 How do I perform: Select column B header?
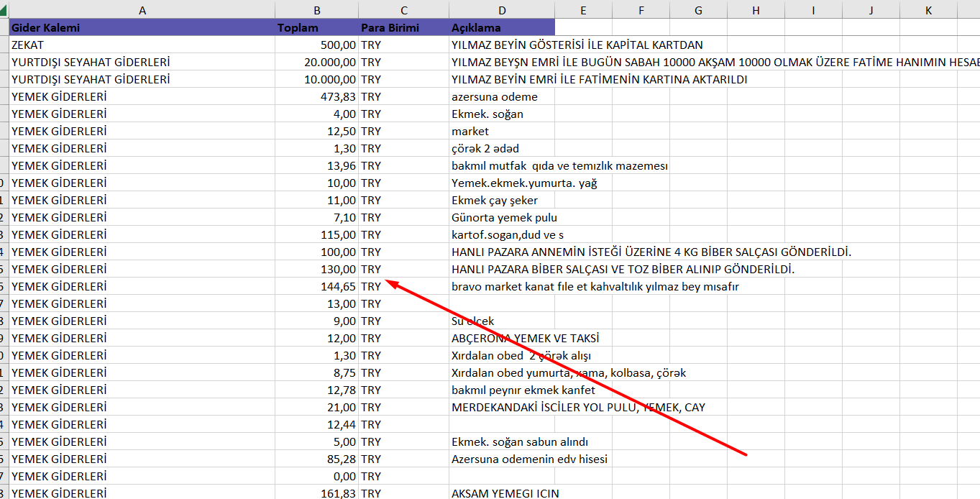click(x=316, y=10)
